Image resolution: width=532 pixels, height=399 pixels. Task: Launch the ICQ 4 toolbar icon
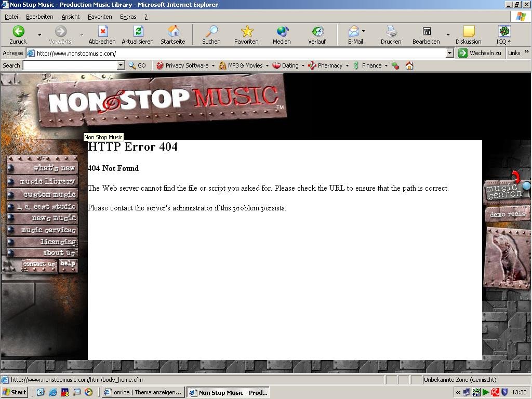click(x=503, y=32)
